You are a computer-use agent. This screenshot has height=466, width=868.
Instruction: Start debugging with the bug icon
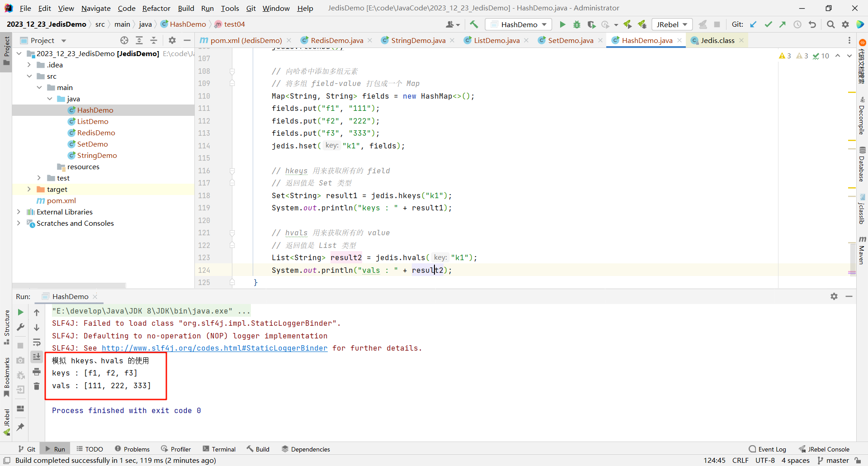pos(577,24)
